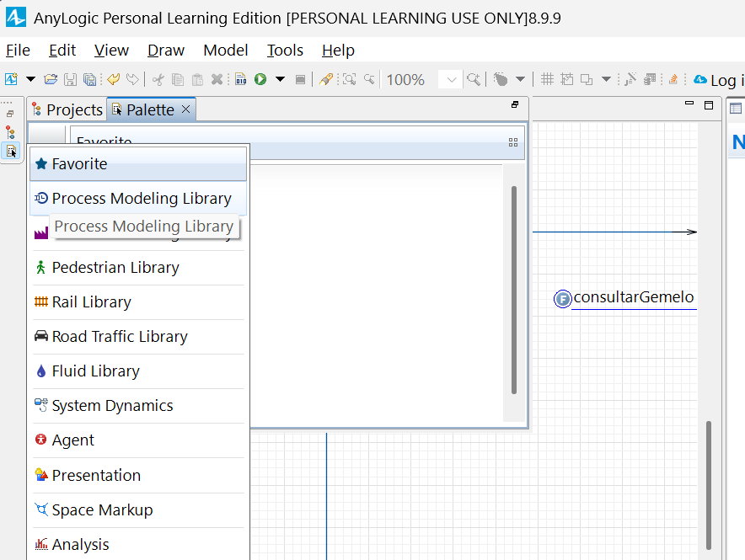Image resolution: width=745 pixels, height=560 pixels.
Task: Open the Space Markup palette
Action: [x=138, y=510]
